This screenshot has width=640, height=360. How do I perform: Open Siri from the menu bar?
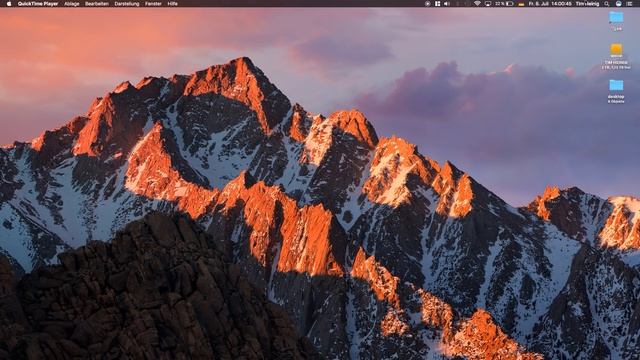(618, 4)
